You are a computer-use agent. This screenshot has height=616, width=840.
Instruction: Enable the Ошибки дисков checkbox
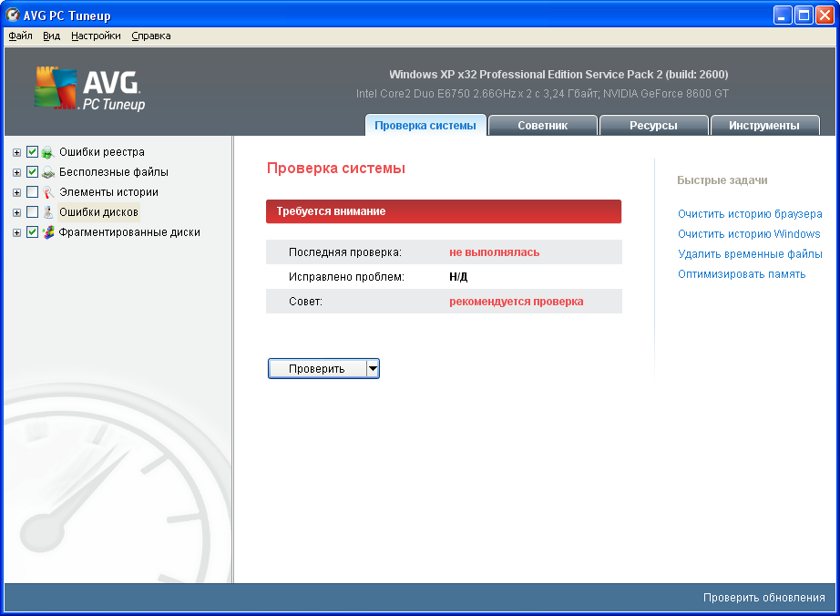point(32,212)
